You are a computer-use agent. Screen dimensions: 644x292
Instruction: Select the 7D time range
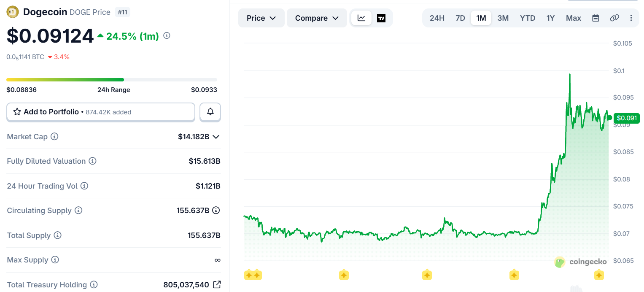[x=460, y=18]
